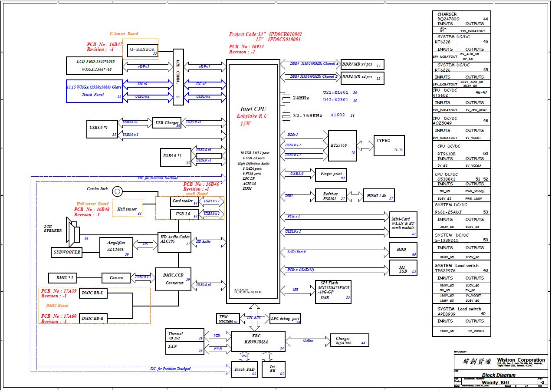Select the LPC BUS arrow label
Image resolution: width=552 pixels, height=392 pixels.
pyautogui.click(x=255, y=318)
